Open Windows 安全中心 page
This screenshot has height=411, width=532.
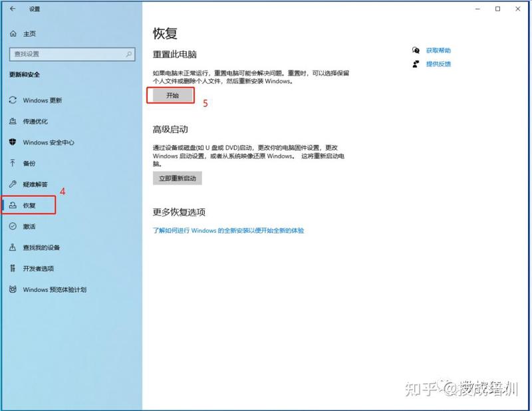49,142
